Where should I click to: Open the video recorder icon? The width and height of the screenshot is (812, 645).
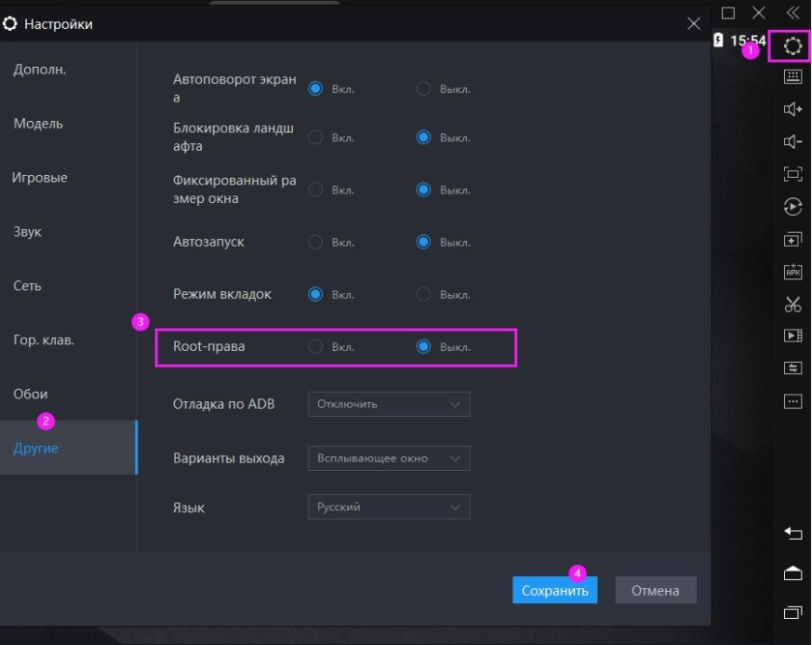tap(793, 336)
